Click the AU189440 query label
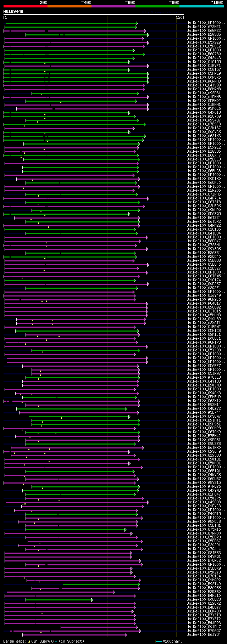 13,11
